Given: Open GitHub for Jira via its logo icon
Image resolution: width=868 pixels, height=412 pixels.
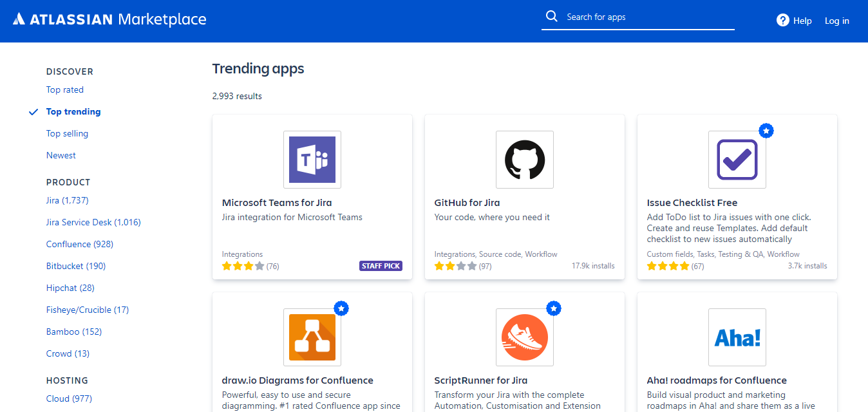Looking at the screenshot, I should 524,160.
